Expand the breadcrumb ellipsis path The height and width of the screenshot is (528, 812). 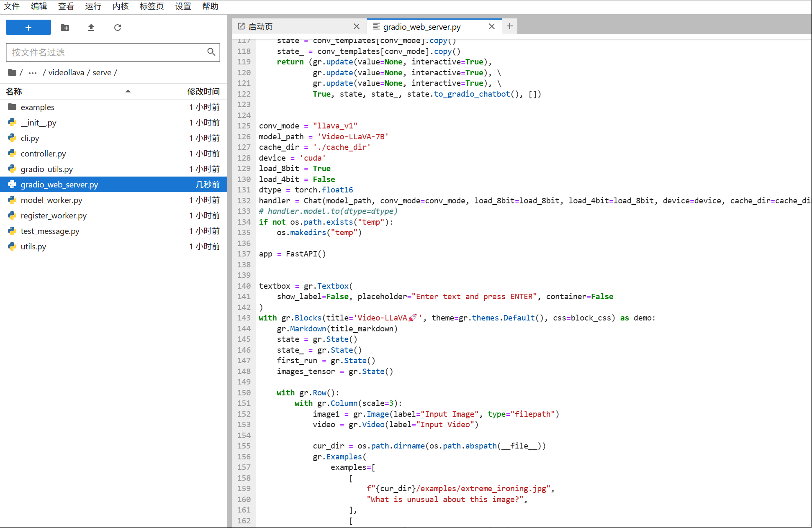pos(33,73)
